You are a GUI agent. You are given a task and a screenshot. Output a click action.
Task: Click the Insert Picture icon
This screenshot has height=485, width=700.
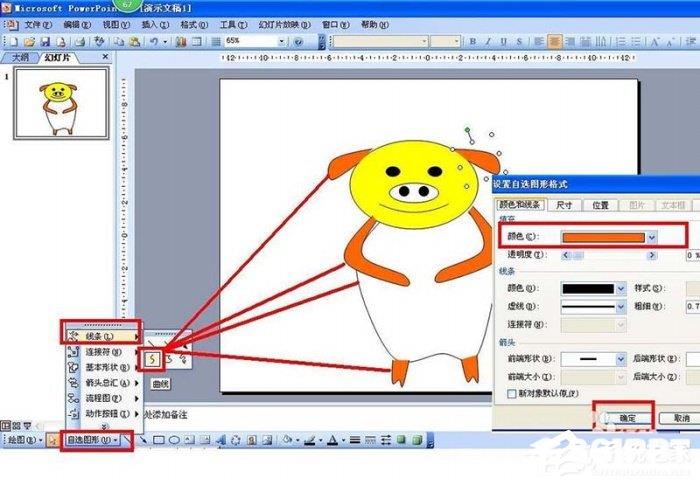coord(267,440)
